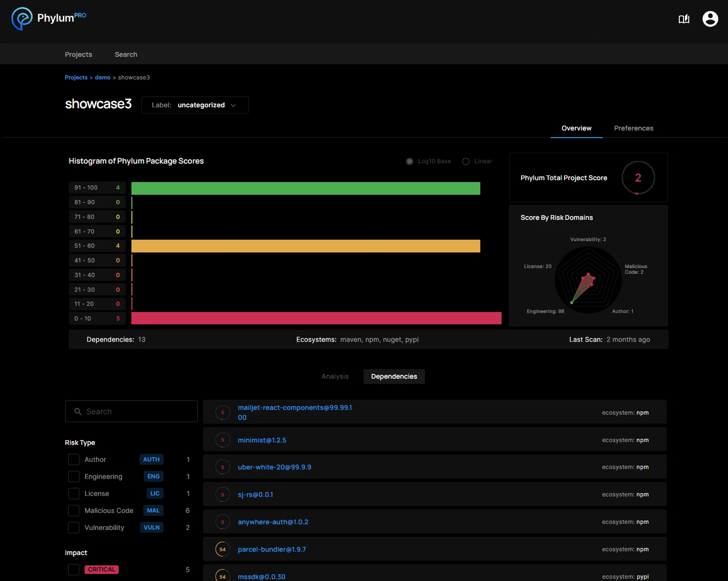
Task: Switch to the Analysis tab
Action: 335,376
